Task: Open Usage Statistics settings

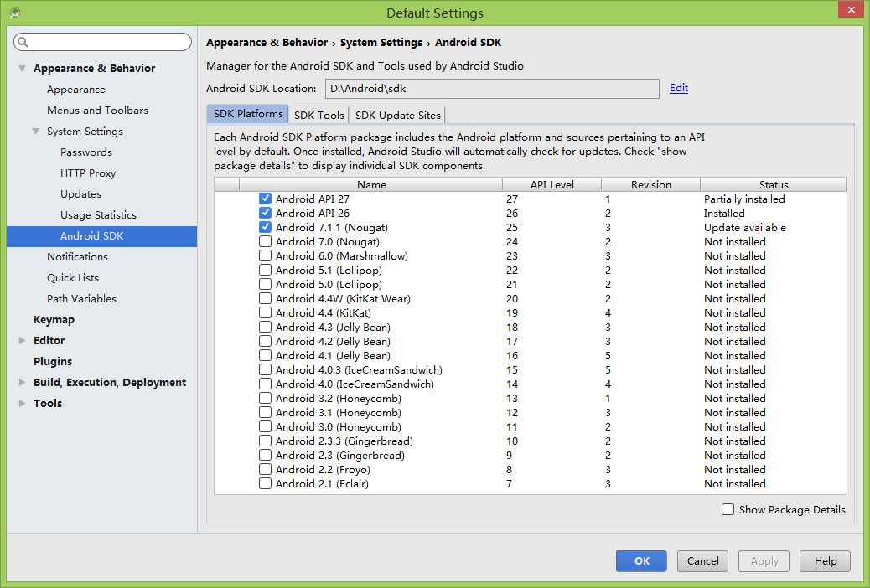Action: tap(98, 214)
